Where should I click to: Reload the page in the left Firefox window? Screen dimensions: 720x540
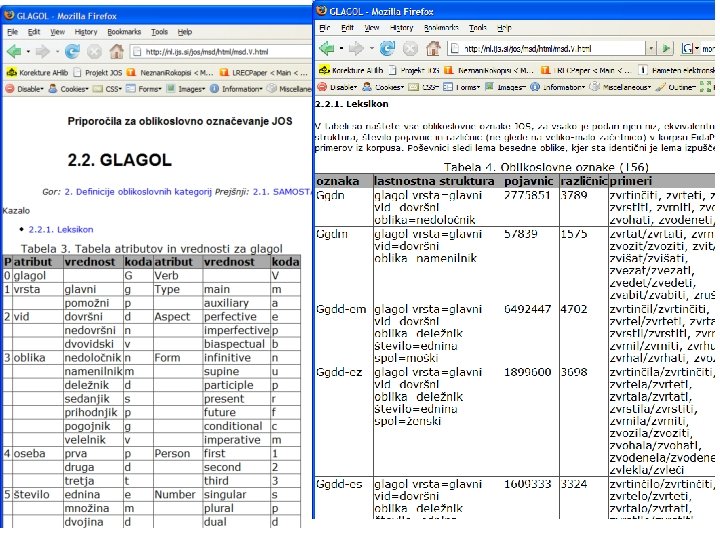[72, 51]
